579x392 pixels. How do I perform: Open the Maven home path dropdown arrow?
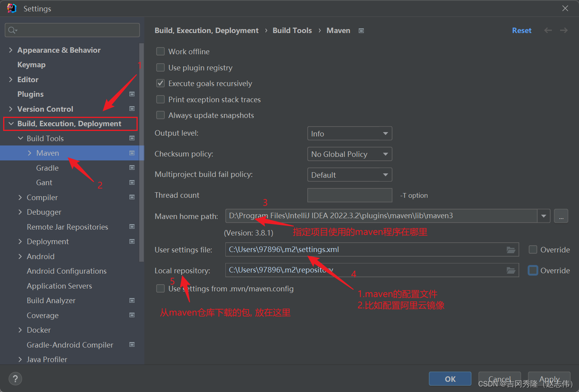(544, 216)
